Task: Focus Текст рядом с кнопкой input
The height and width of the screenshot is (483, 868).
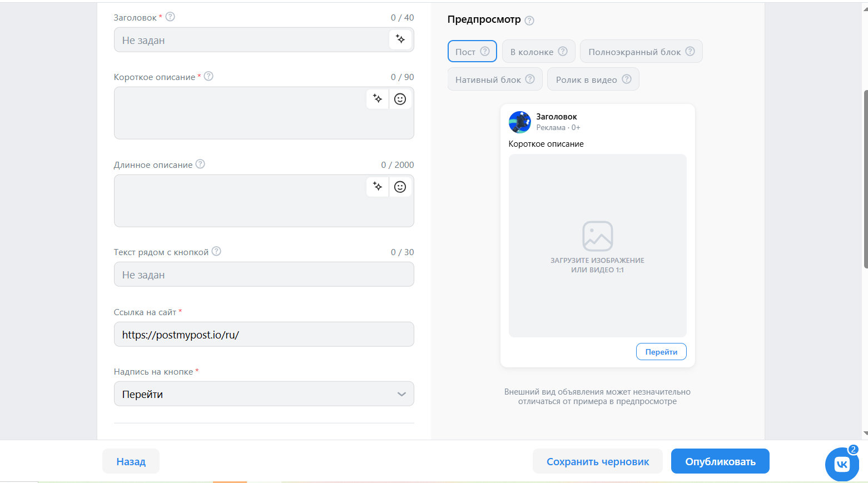Action: [264, 275]
